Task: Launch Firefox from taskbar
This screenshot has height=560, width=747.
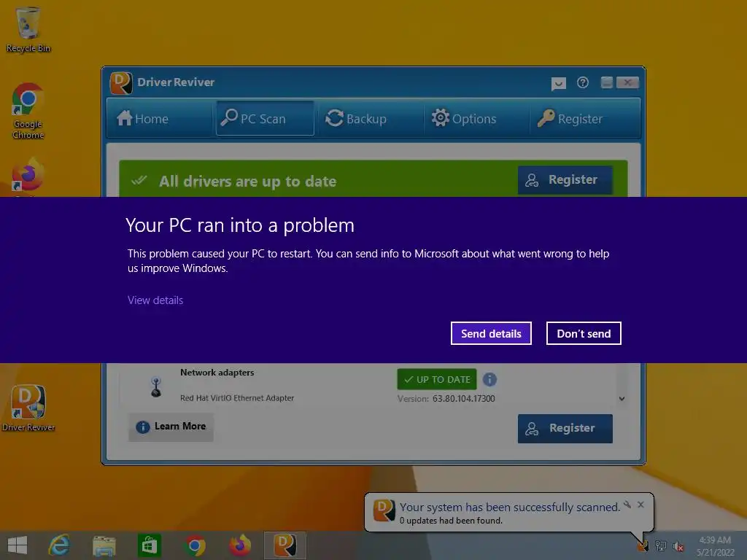Action: click(x=239, y=545)
